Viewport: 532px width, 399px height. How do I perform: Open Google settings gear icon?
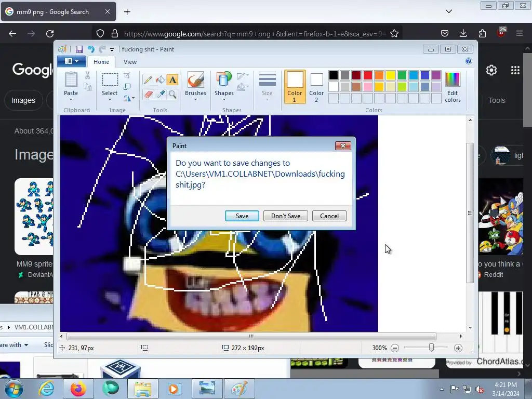(x=491, y=70)
